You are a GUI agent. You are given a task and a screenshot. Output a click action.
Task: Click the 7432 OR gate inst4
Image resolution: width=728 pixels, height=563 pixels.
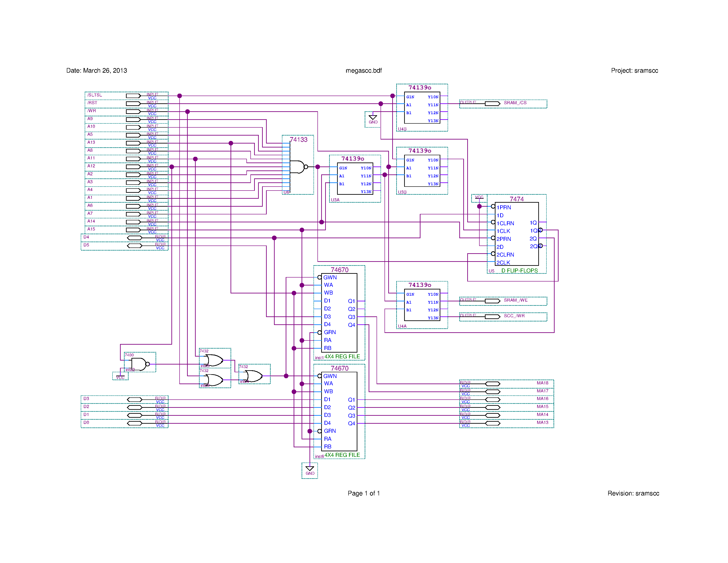click(254, 376)
